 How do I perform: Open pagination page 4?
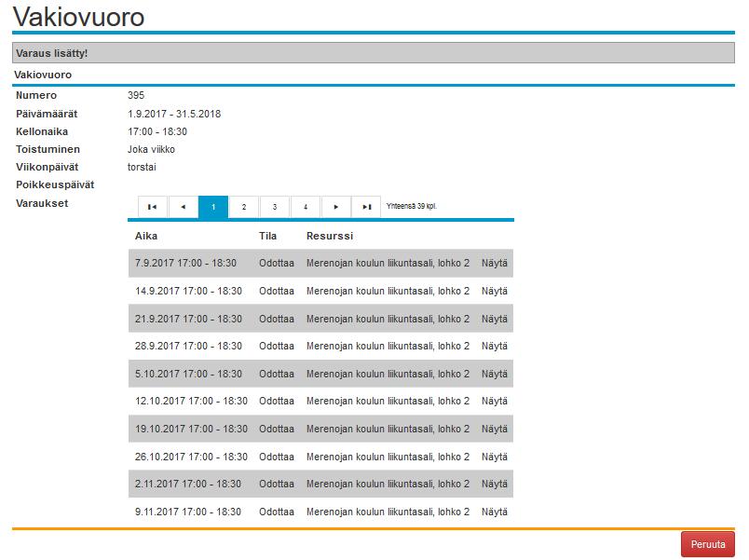[x=306, y=207]
